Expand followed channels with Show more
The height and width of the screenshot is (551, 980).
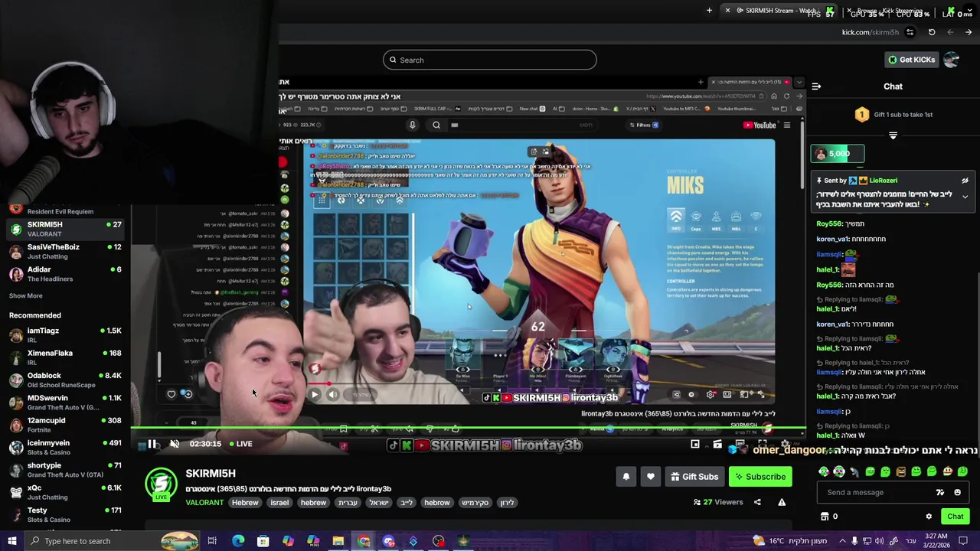pos(25,296)
